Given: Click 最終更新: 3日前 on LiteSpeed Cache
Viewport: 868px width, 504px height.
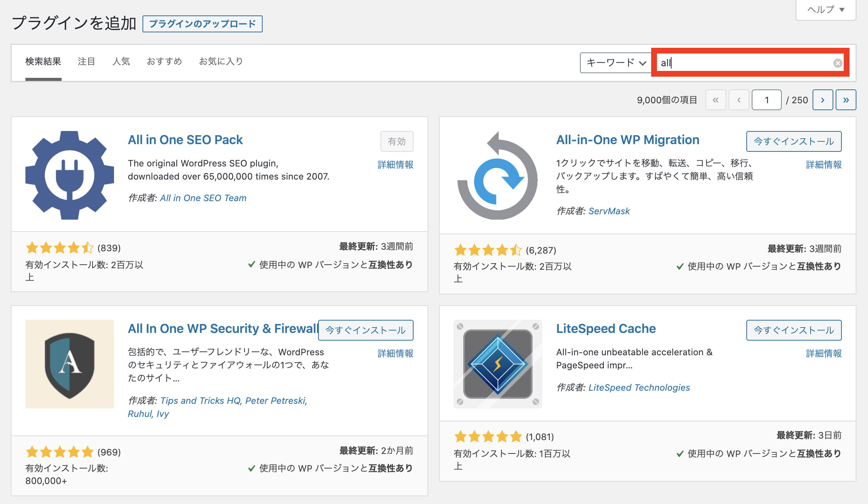Looking at the screenshot, I should pos(809,435).
